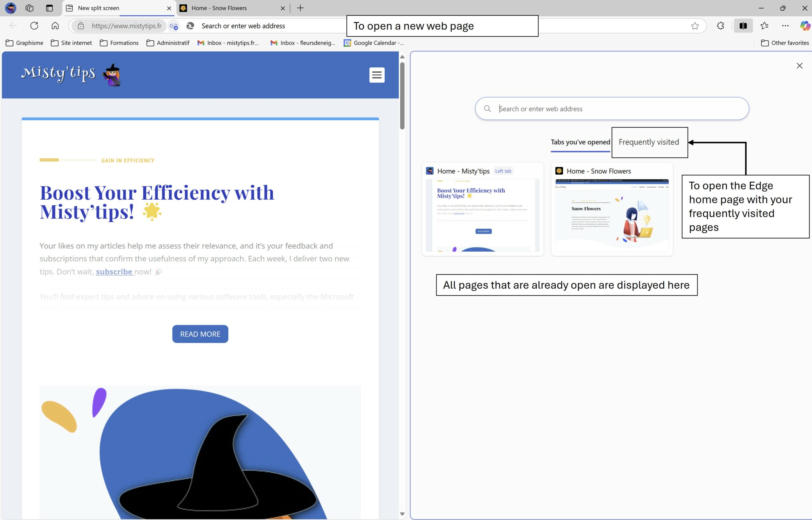The height and width of the screenshot is (520, 812).
Task: Switch to Home - Snow Flowers tab
Action: coord(219,8)
